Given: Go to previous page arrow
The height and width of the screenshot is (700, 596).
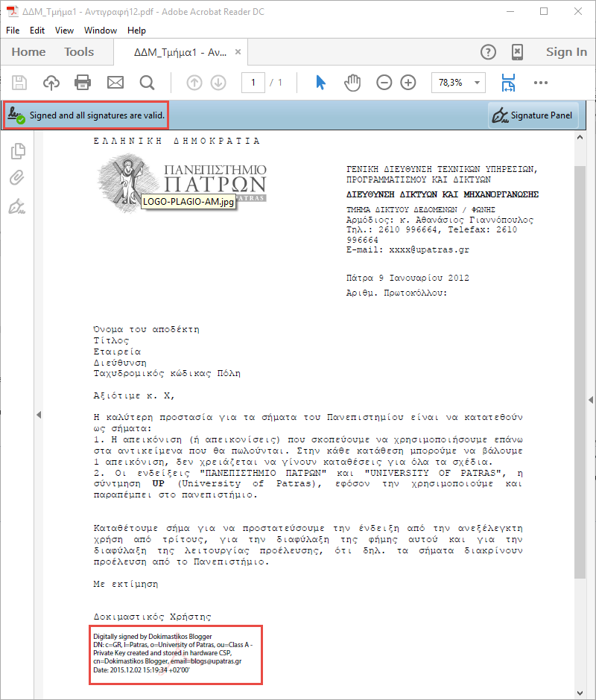Looking at the screenshot, I should tap(194, 83).
